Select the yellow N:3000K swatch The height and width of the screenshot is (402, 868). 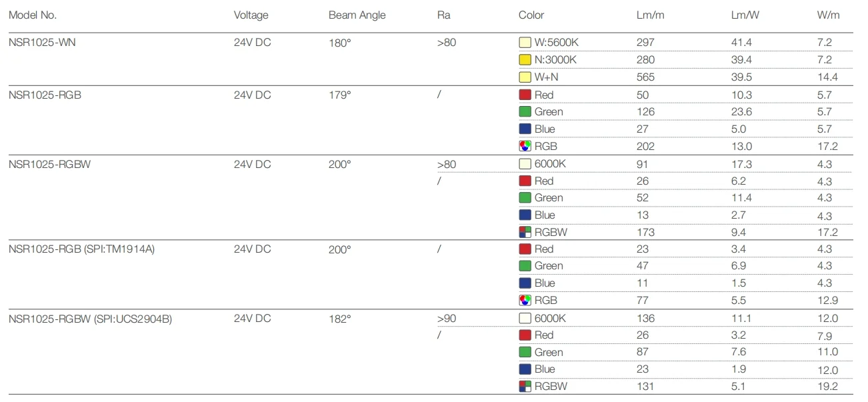(x=525, y=60)
